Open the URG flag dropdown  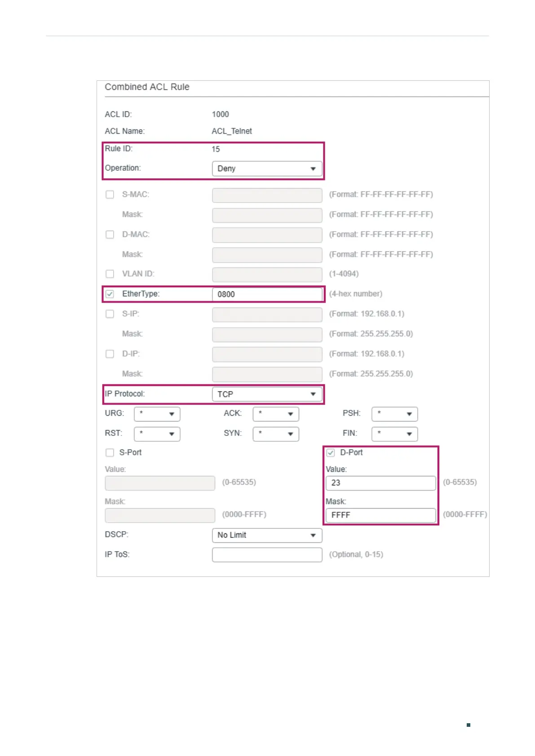pos(157,414)
